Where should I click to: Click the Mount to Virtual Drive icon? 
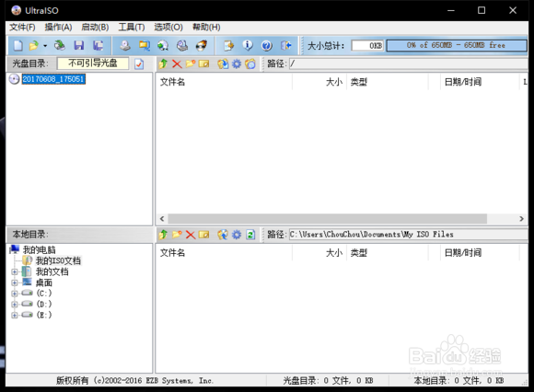tap(182, 45)
